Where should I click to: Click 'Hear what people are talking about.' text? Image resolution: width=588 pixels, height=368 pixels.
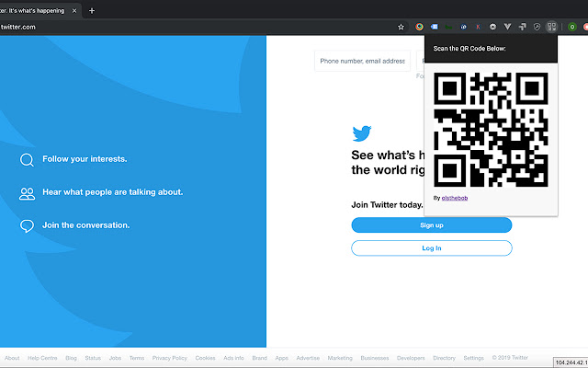pos(112,192)
